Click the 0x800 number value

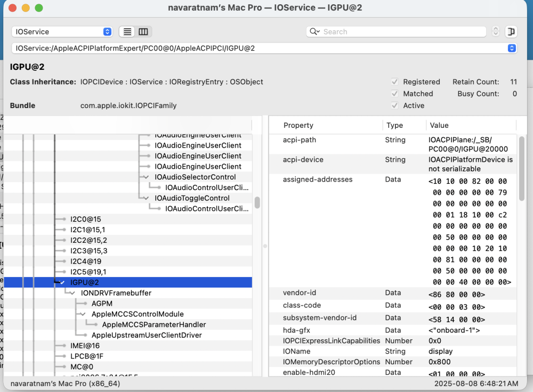click(440, 362)
